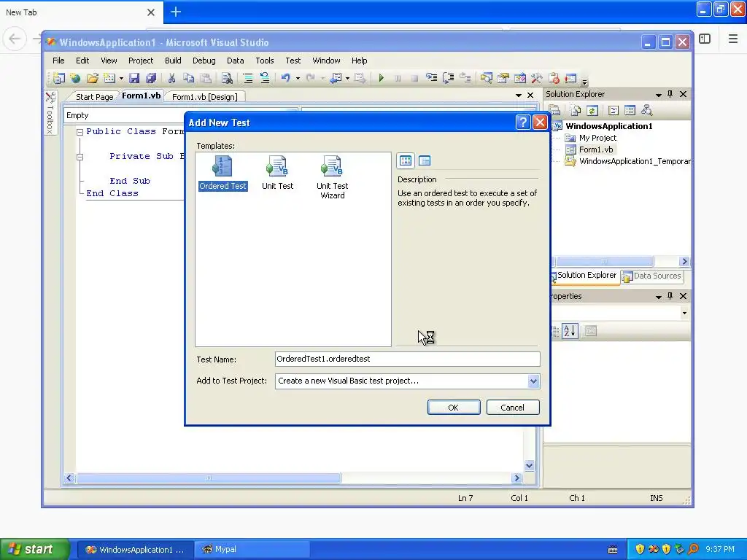
Task: Select the Unit Test Wizard template
Action: pos(332,178)
